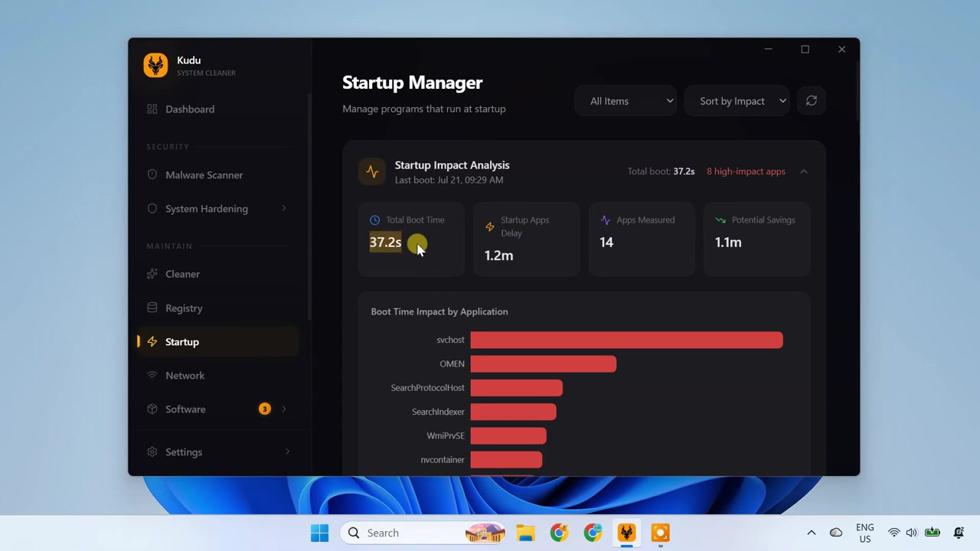Screen dimensions: 980x551
Task: Open the Kudu icon in taskbar
Action: [x=626, y=533]
